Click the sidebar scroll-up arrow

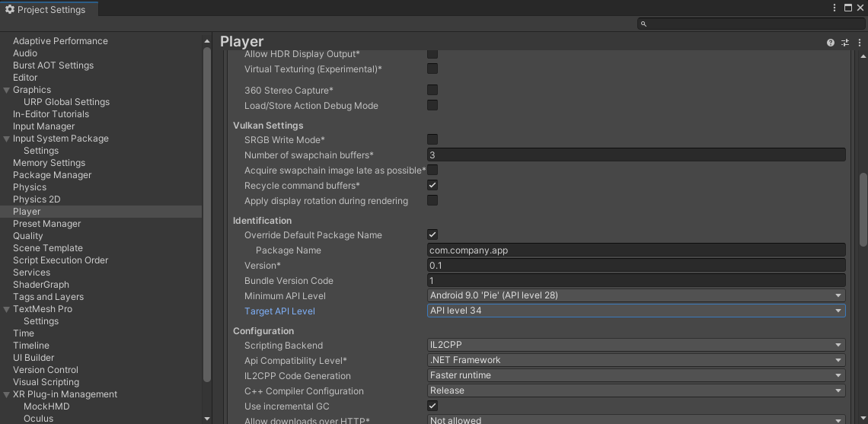tap(207, 41)
